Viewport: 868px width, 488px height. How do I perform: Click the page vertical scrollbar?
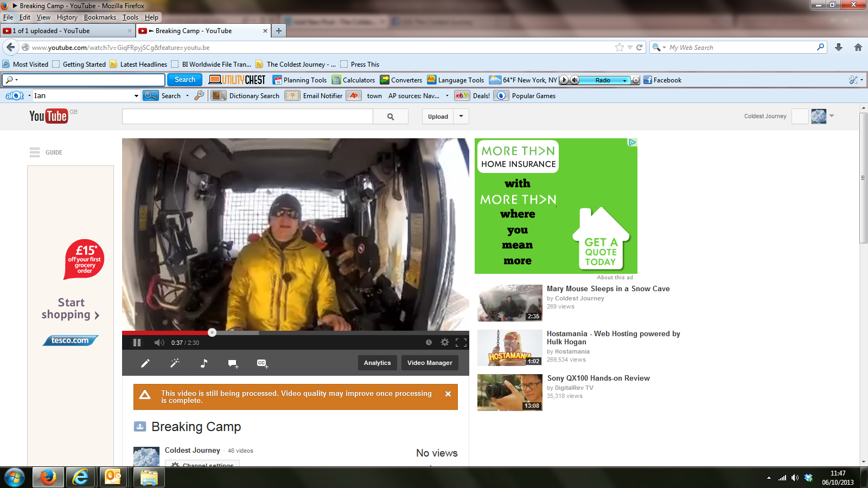[x=863, y=178]
